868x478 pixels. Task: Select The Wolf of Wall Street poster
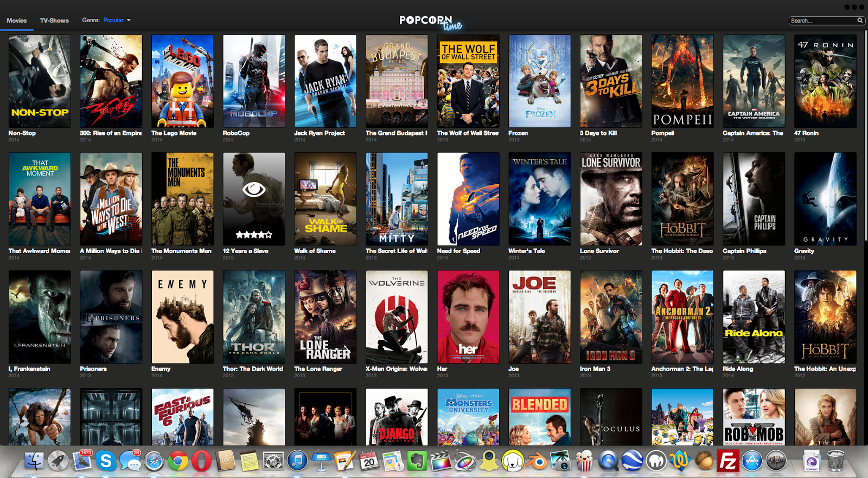[x=468, y=81]
